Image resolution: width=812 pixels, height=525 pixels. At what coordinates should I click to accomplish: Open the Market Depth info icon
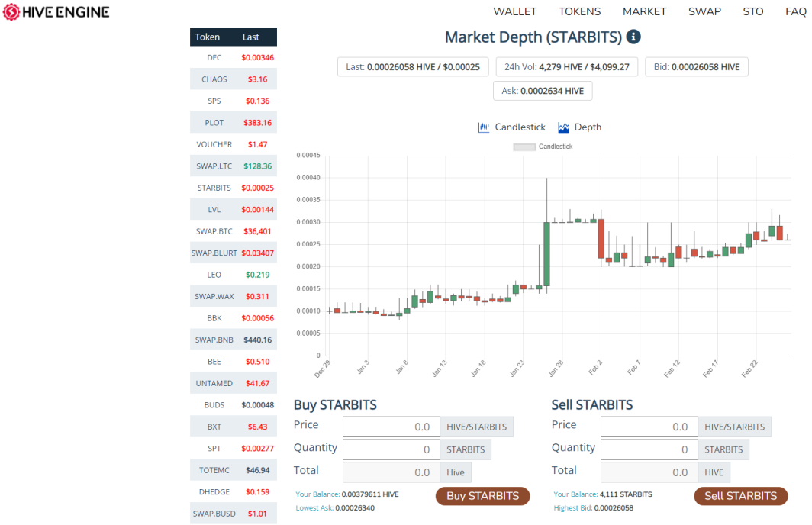tap(633, 37)
